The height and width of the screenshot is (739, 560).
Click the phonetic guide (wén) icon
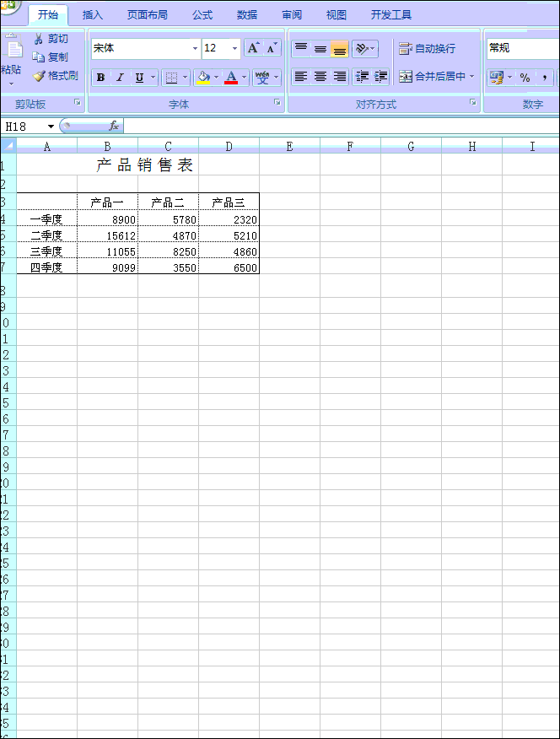262,78
